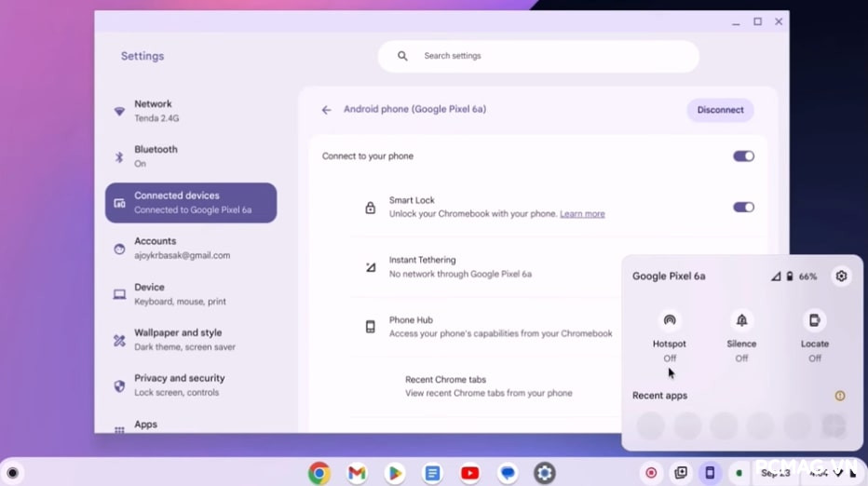Click screen recording tray icon

tap(651, 473)
